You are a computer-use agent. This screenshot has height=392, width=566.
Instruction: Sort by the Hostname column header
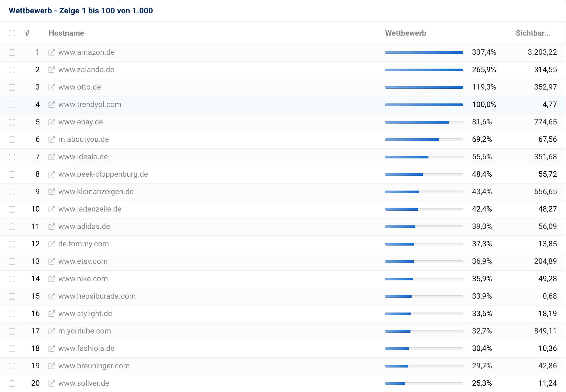click(x=66, y=33)
